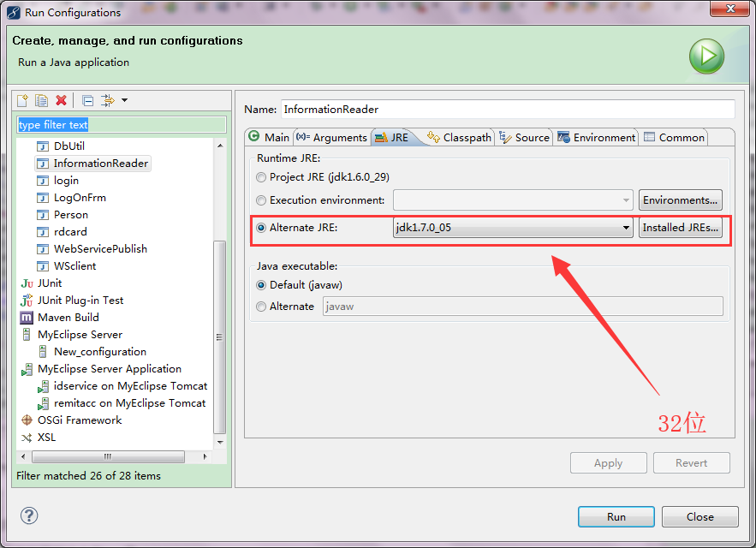Click the New launch configuration icon
This screenshot has width=756, height=548.
pos(22,100)
